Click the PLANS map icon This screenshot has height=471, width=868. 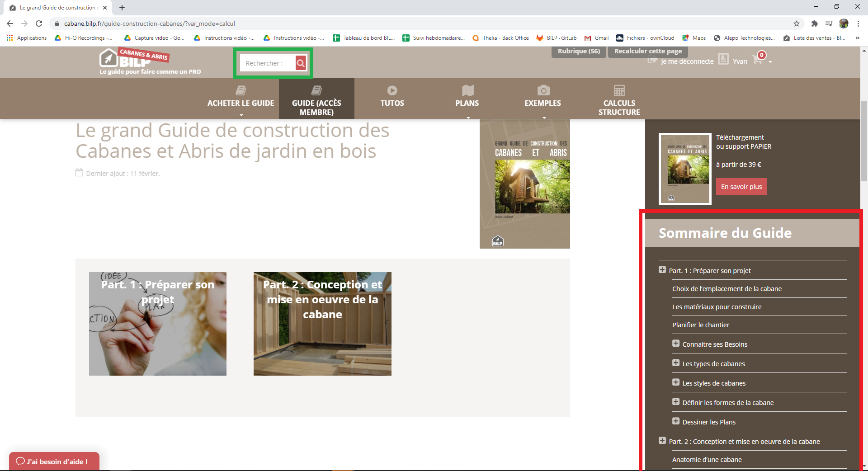[467, 90]
